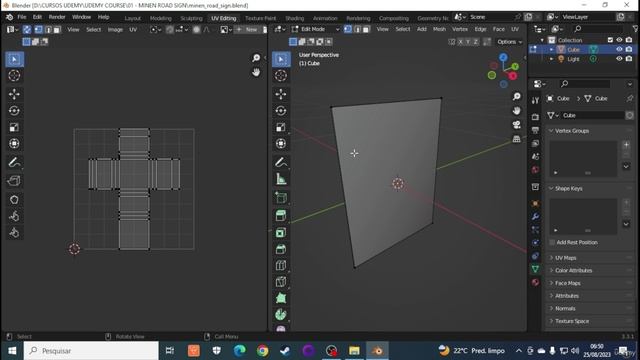Toggle Z mirror axis in viewport header
The image size is (640, 360).
[476, 42]
